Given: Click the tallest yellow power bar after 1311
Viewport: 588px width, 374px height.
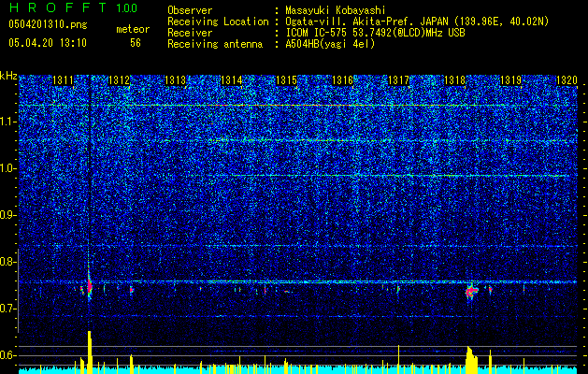Looking at the screenshot, I should point(89,352).
